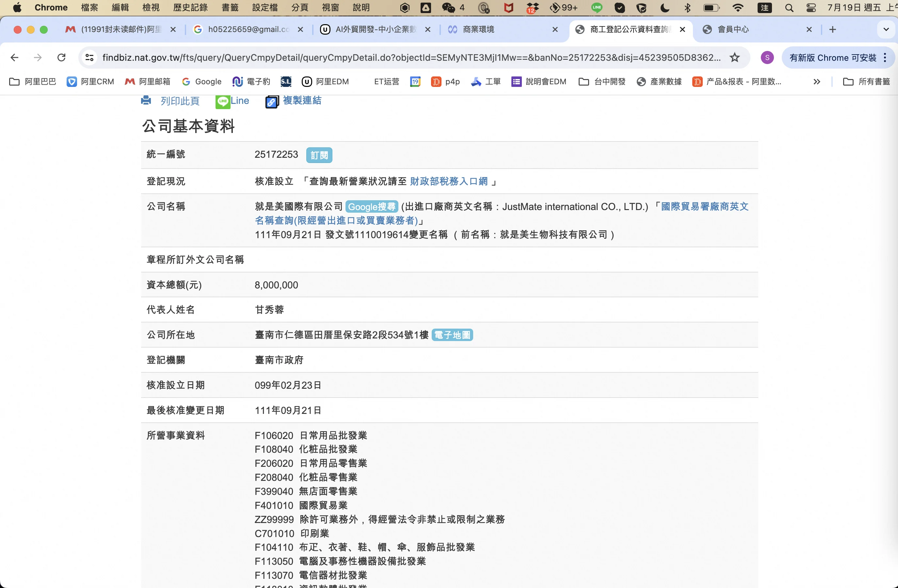Click the URL address bar field
This screenshot has width=898, height=588.
coord(411,58)
